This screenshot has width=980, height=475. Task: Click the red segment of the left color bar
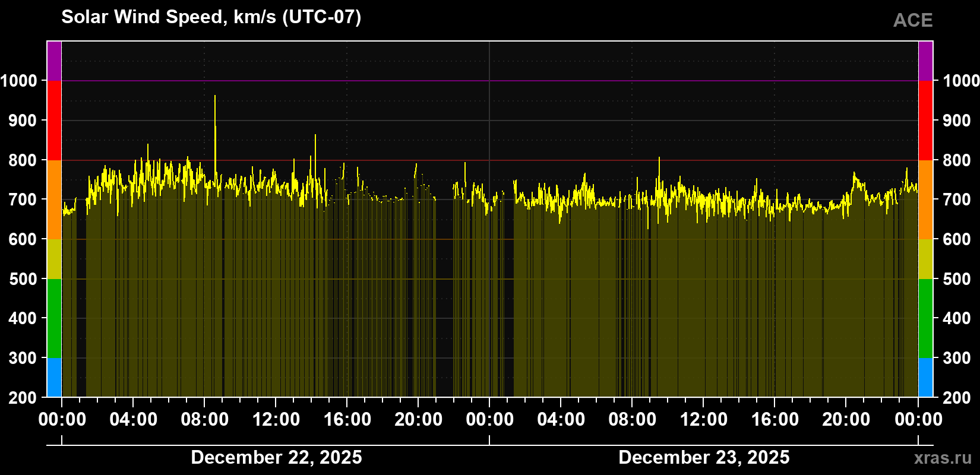pyautogui.click(x=54, y=121)
